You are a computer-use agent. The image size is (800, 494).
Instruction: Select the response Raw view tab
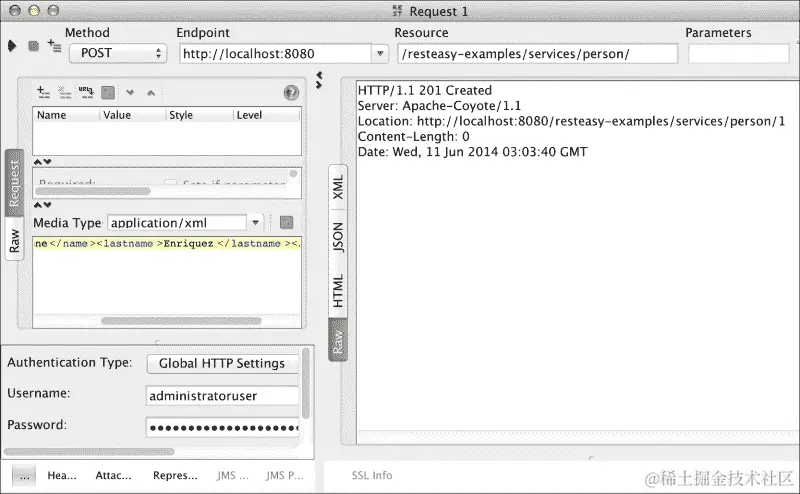point(338,340)
